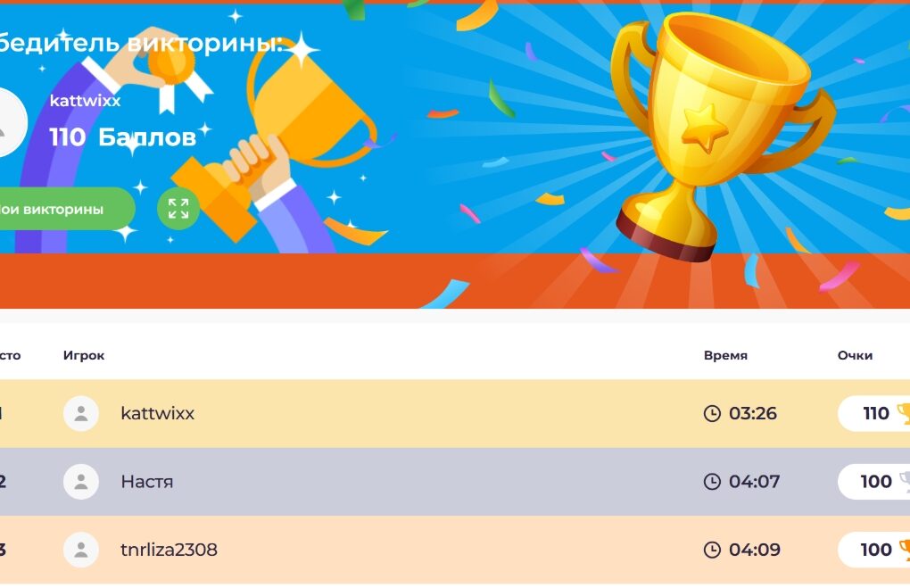This screenshot has width=910, height=588.
Task: Select player name Настя in the leaderboard
Action: 147,482
